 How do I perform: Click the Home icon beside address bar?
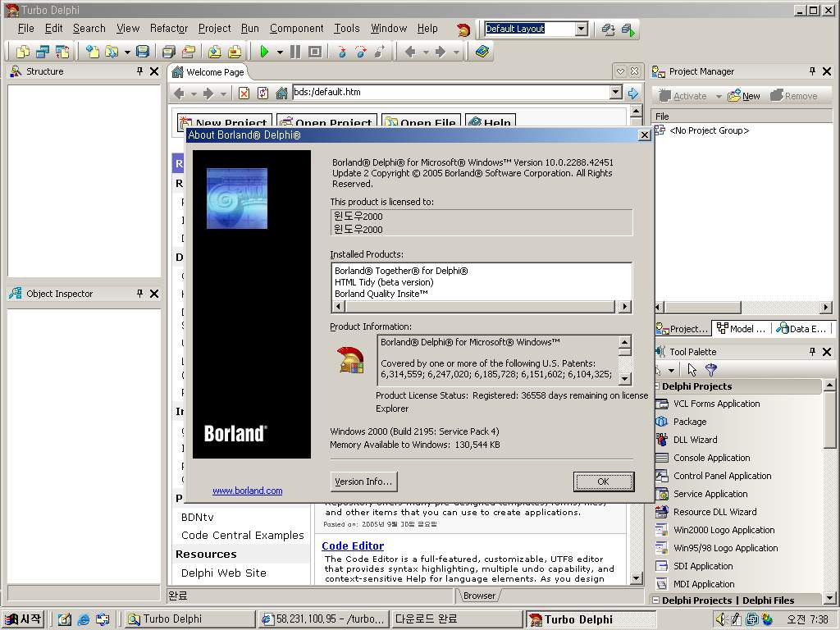point(281,94)
